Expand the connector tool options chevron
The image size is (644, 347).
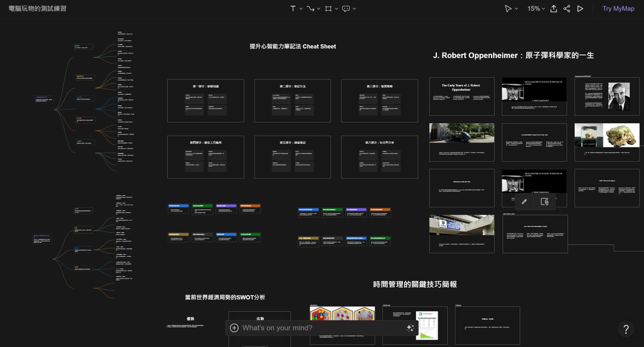point(319,9)
